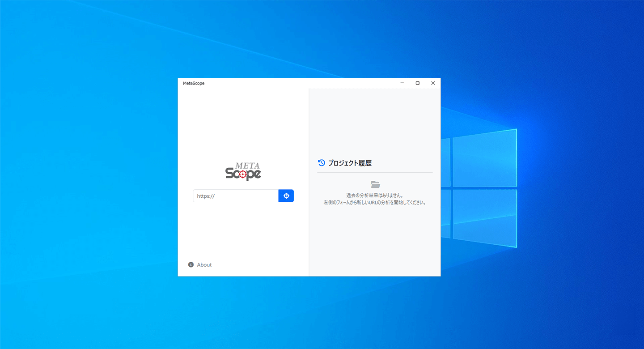Click the gray open folder icon
Viewport: 644px width, 349px height.
coord(375,184)
